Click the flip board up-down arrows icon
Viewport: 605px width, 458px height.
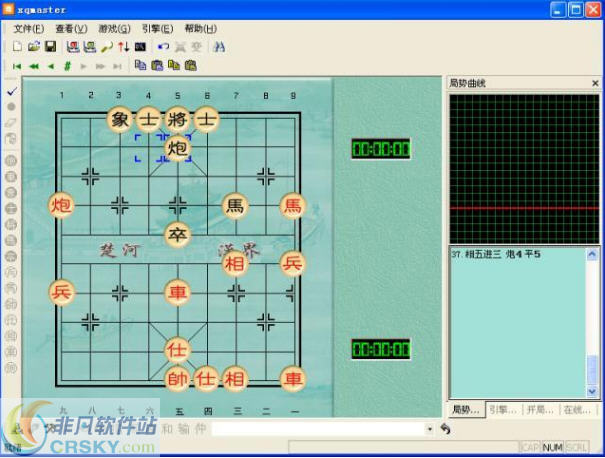[123, 47]
